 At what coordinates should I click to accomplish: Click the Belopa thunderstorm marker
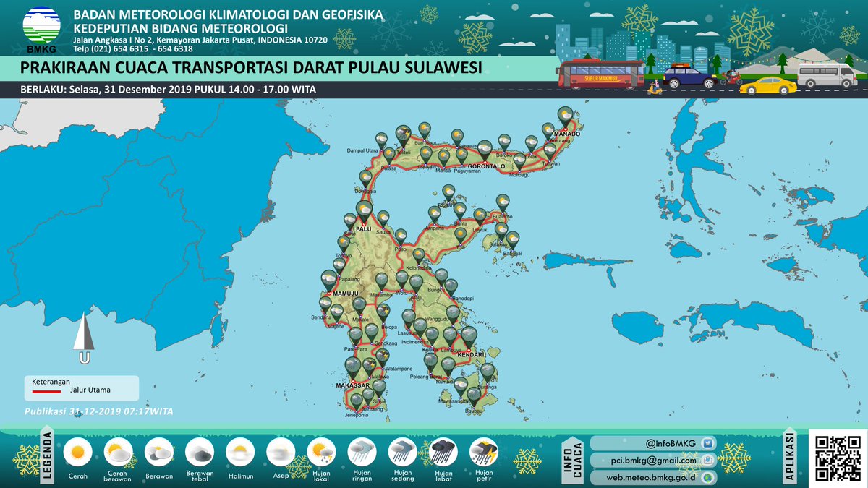(x=383, y=312)
